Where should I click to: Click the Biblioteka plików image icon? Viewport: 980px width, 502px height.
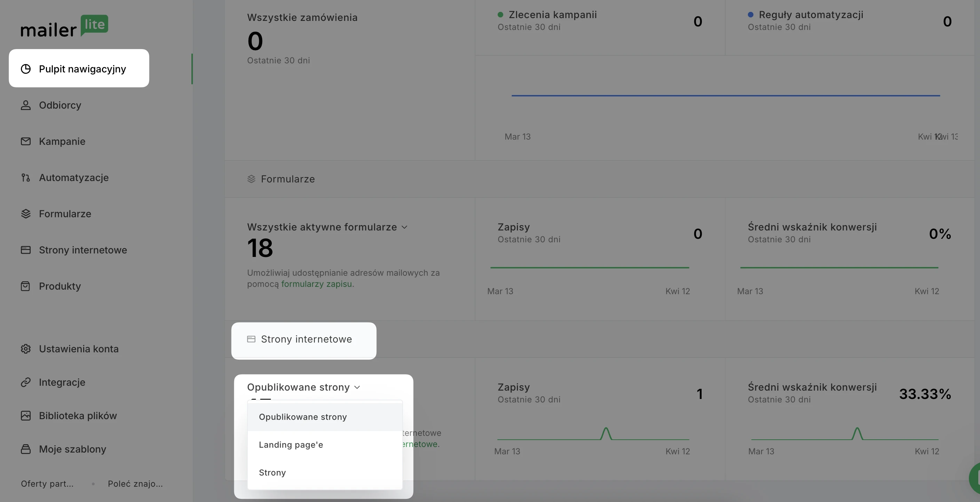click(x=25, y=416)
